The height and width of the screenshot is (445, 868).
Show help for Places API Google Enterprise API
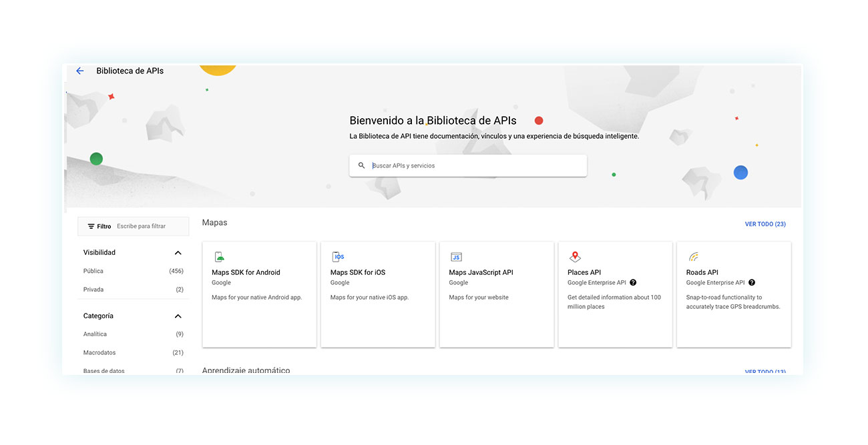coord(633,283)
